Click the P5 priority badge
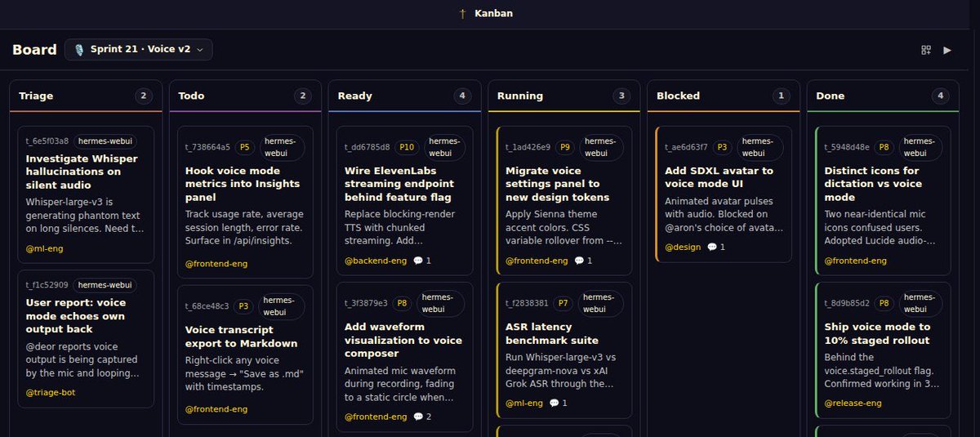The width and height of the screenshot is (980, 437). pyautogui.click(x=244, y=147)
